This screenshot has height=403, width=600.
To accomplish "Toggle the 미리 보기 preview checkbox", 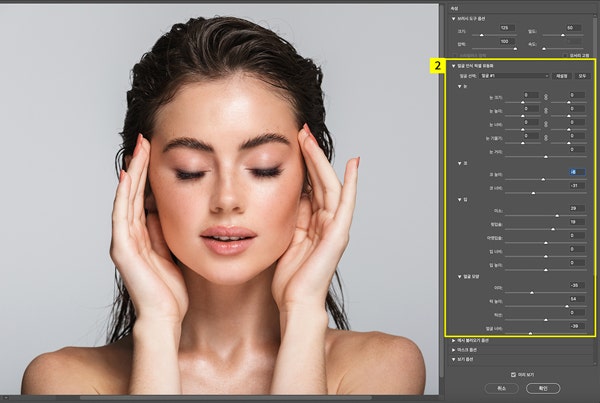I will click(514, 375).
